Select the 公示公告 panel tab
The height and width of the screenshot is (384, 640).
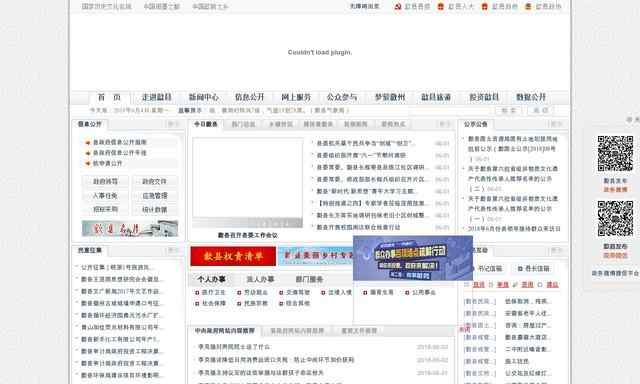click(x=476, y=124)
